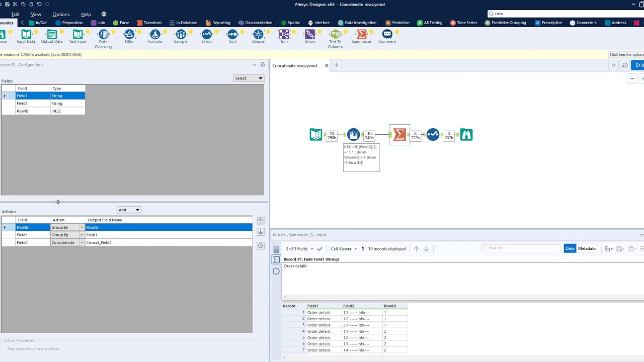Open the View menu
This screenshot has height=362, width=644.
click(36, 14)
